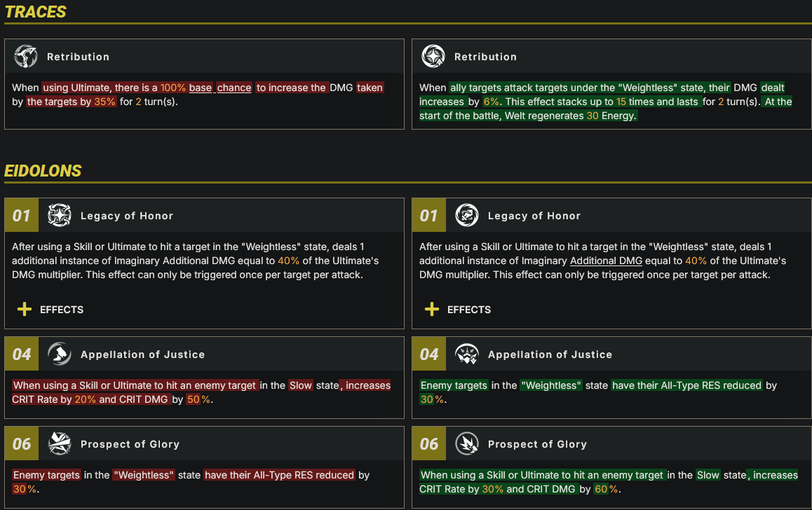The image size is (812, 510).
Task: Click the right 04 eidolon number badge
Action: coord(428,354)
